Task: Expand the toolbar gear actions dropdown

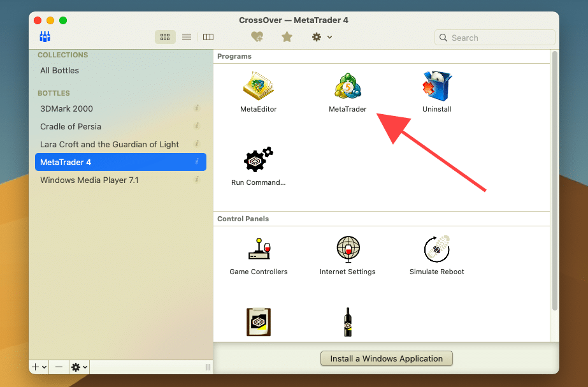Action: coord(321,37)
